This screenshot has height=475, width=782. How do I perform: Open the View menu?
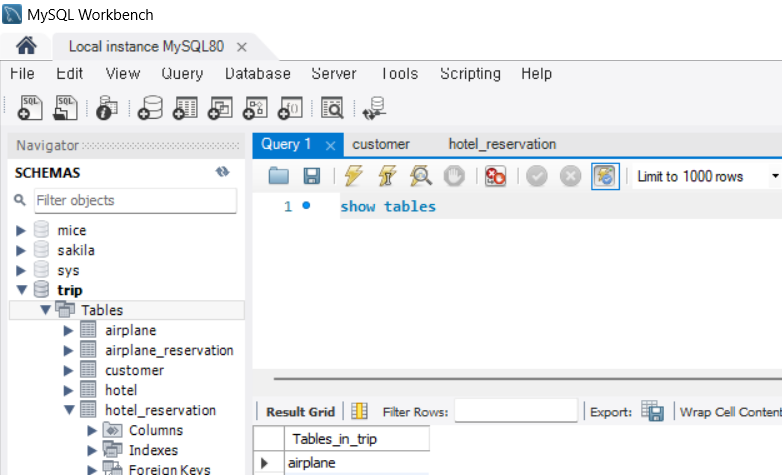point(123,74)
